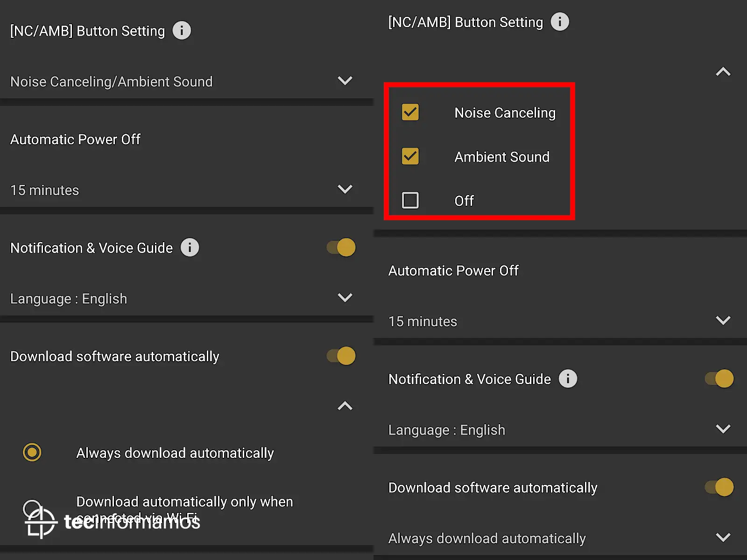Disable right Download software automatically switch

pos(719,487)
